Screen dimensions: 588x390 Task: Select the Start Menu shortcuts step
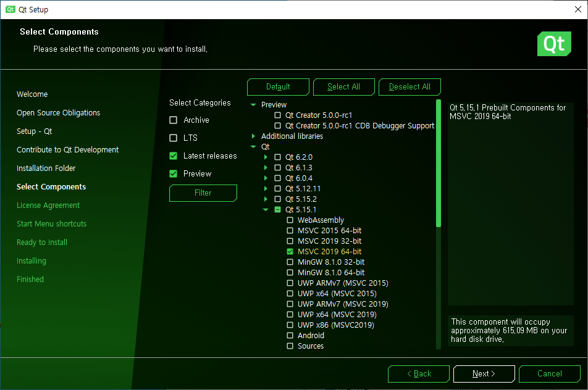pyautogui.click(x=52, y=223)
